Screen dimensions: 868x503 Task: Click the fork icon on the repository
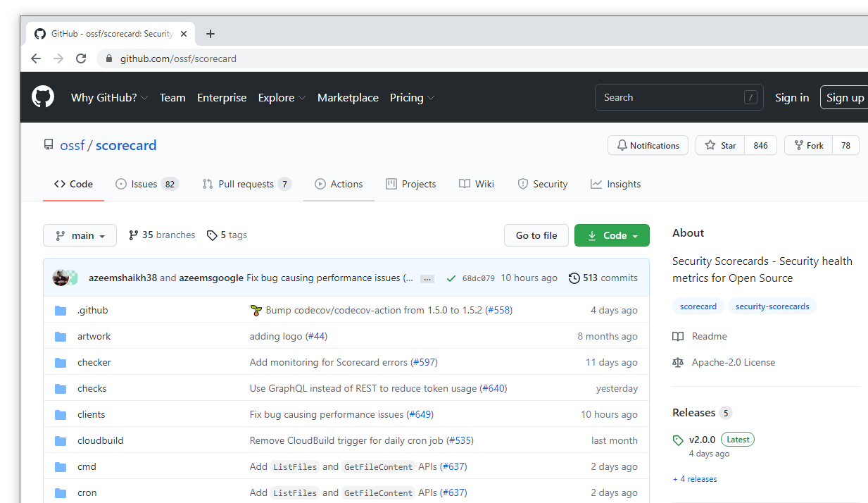coord(798,145)
